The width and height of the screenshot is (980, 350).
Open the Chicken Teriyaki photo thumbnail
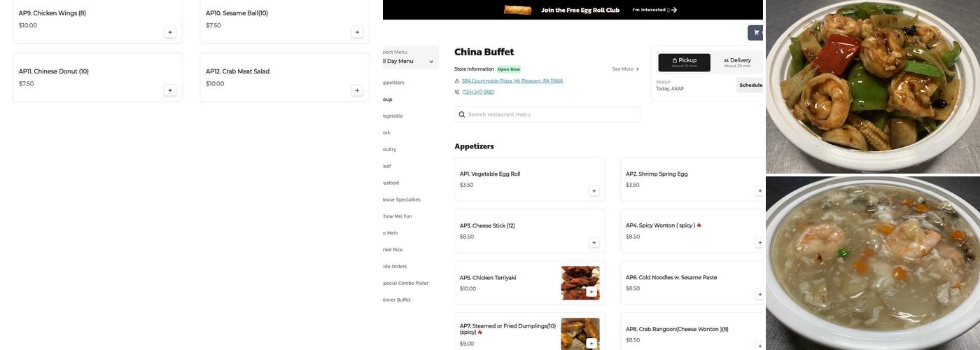(580, 283)
